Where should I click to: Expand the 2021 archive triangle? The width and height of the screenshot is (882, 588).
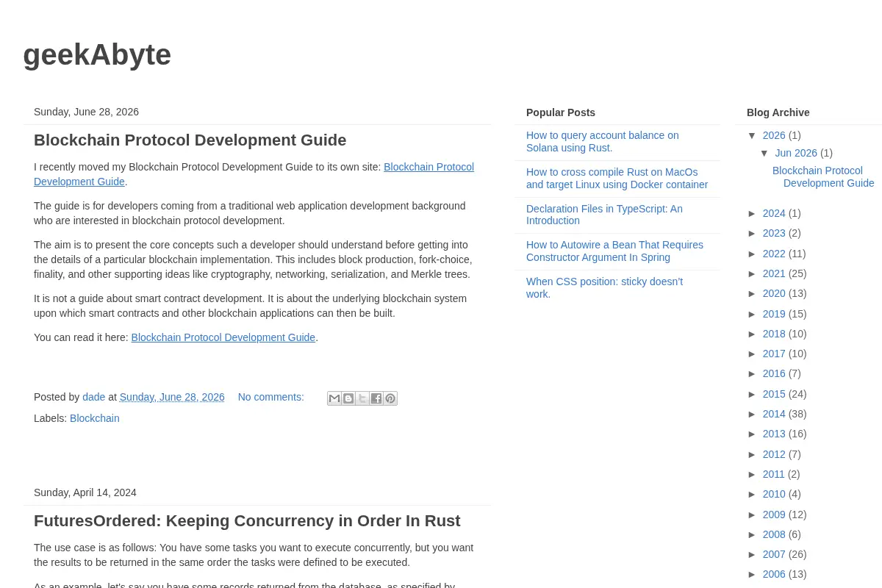(x=753, y=273)
